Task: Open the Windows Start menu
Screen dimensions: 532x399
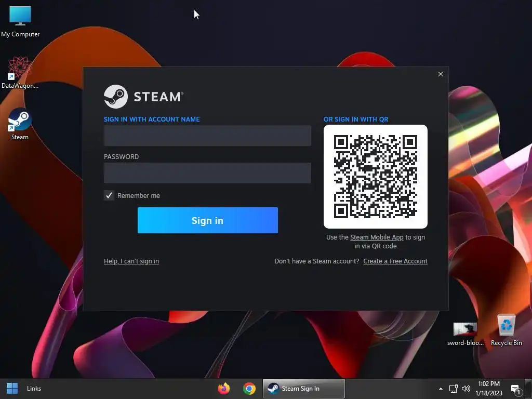Action: pos(12,389)
